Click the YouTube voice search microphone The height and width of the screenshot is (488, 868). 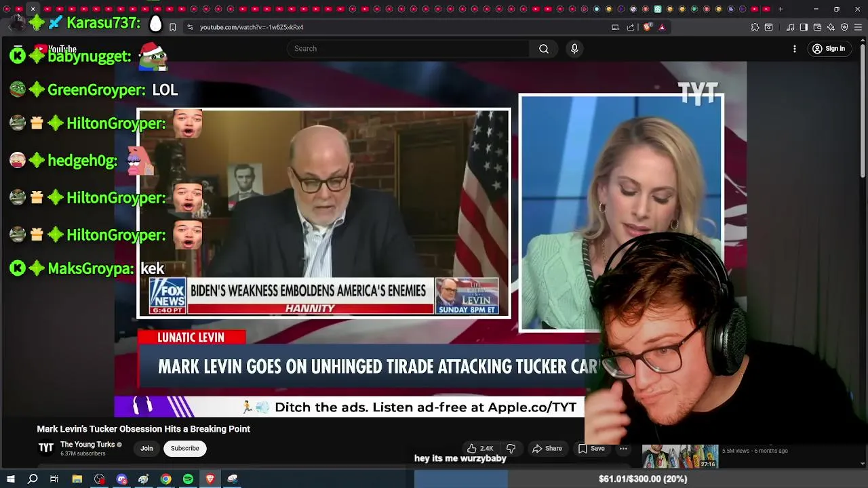(574, 49)
